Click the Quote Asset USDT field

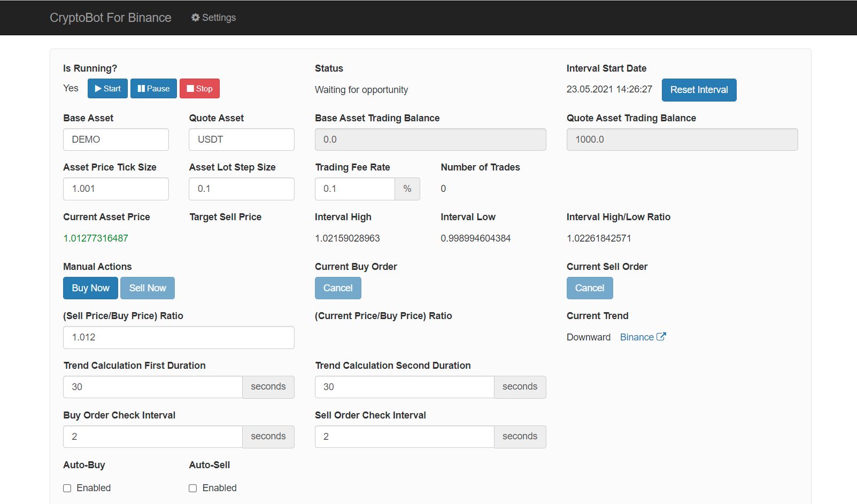242,139
